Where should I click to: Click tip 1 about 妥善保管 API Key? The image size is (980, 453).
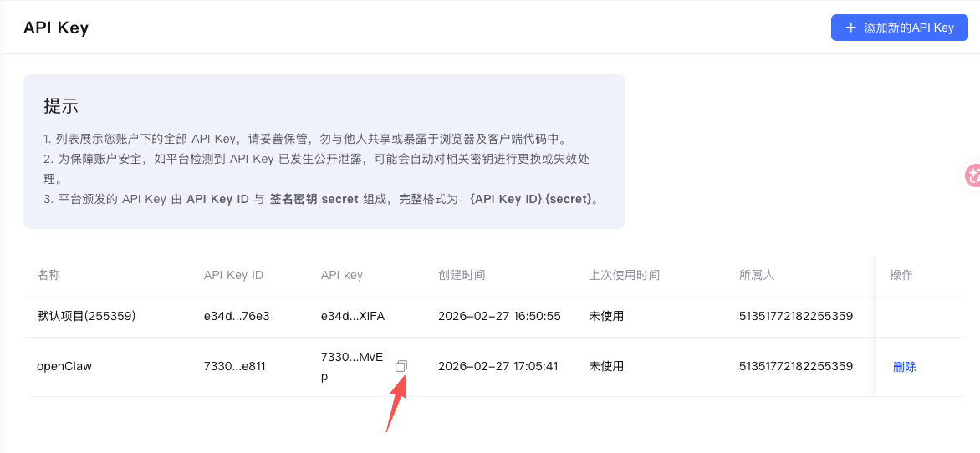304,138
